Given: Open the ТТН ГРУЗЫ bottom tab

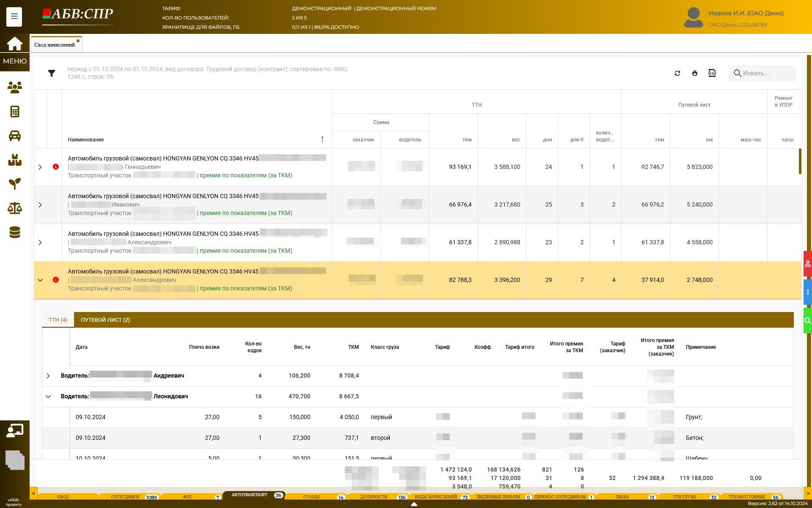Looking at the screenshot, I should (688, 497).
